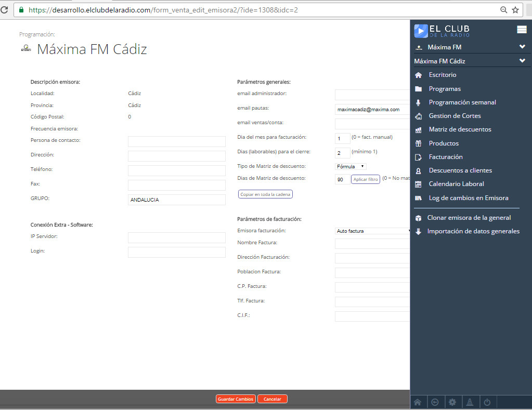This screenshot has height=410, width=532.
Task: Click the browser address bar URL
Action: [163, 10]
